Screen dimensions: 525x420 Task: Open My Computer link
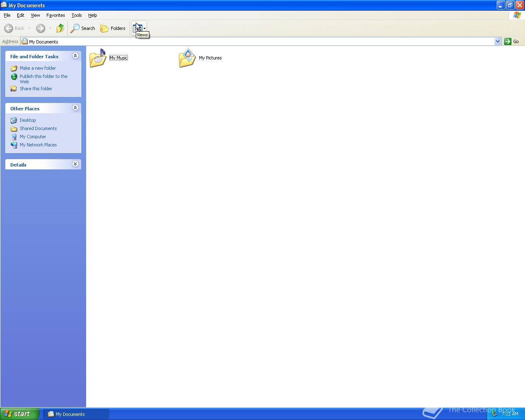[x=33, y=137]
